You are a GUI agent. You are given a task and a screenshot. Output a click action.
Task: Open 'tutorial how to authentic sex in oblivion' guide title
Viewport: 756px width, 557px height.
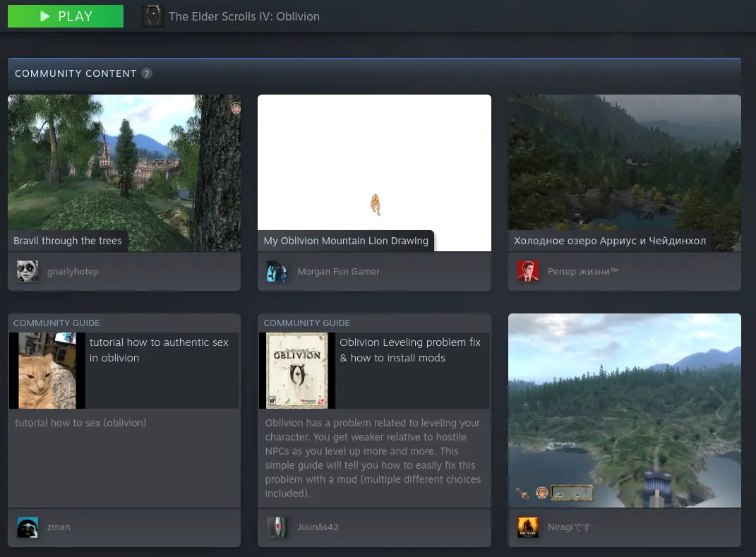159,350
